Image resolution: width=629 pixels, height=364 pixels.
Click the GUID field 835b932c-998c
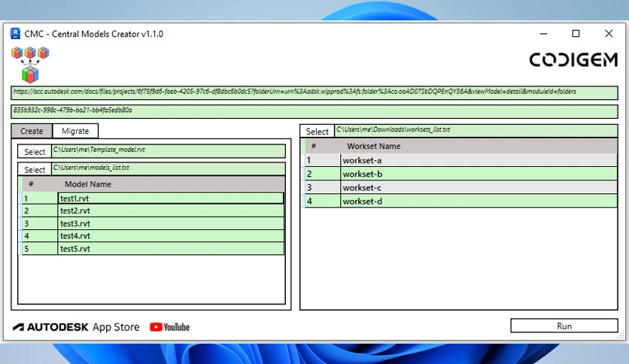(x=314, y=111)
